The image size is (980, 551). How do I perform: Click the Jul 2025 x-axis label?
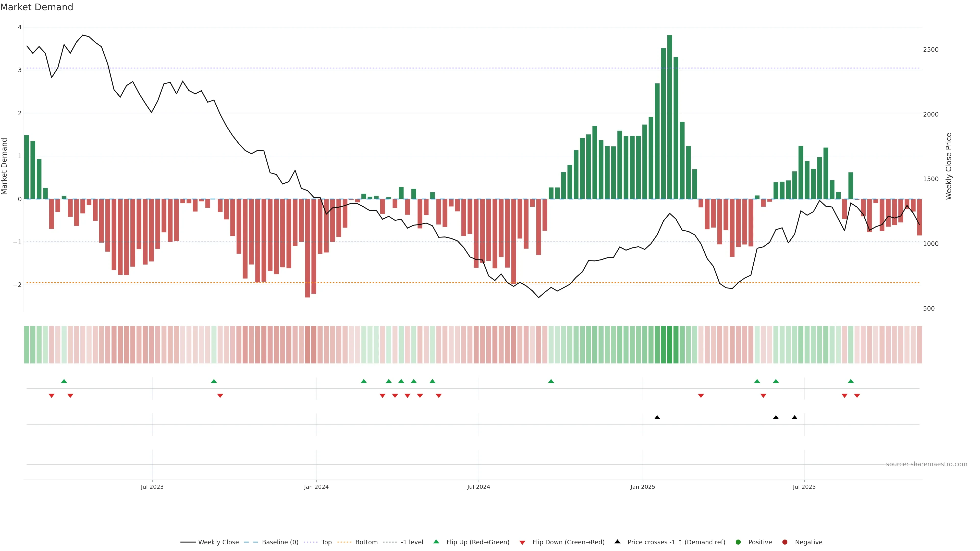click(804, 487)
